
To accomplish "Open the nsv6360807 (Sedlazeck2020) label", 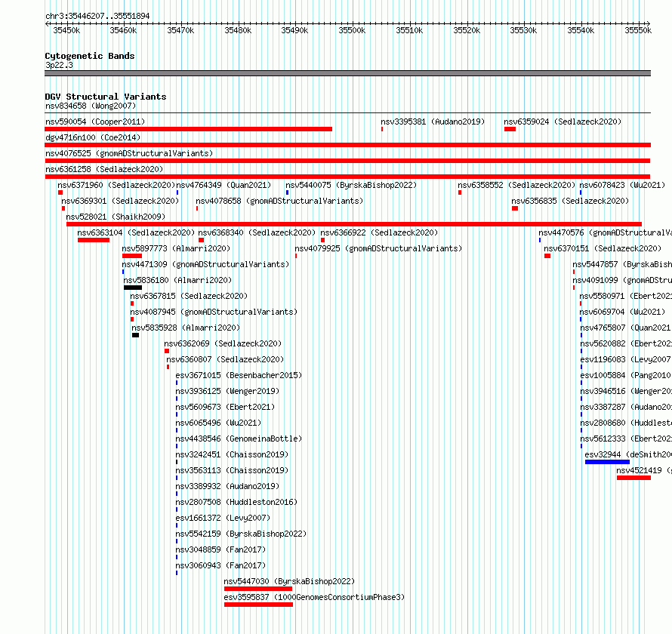I will tap(225, 359).
